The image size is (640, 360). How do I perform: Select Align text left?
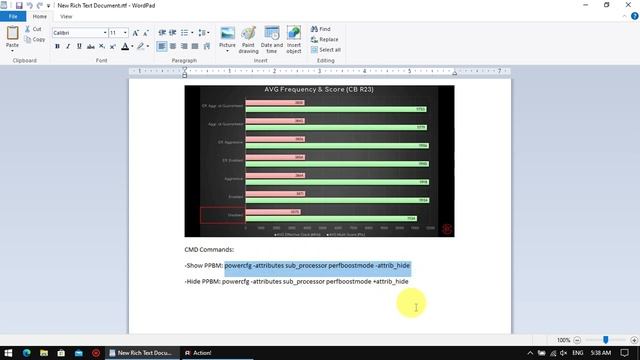[x=162, y=46]
